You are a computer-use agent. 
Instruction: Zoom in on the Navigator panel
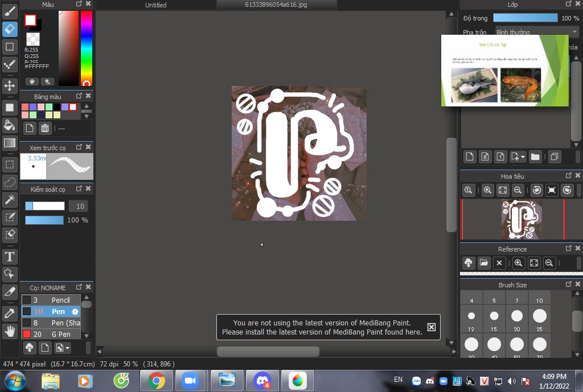[x=487, y=190]
